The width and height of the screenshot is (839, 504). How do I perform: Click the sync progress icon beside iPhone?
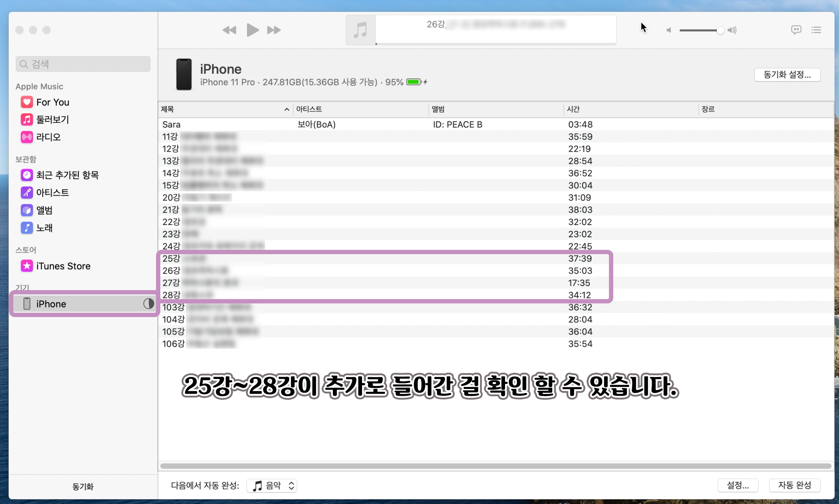pos(148,304)
